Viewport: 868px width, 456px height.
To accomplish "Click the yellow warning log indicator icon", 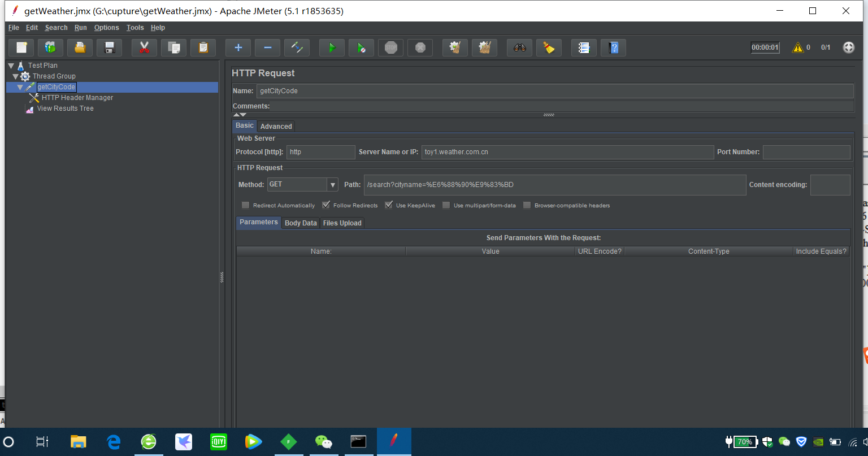I will (798, 47).
